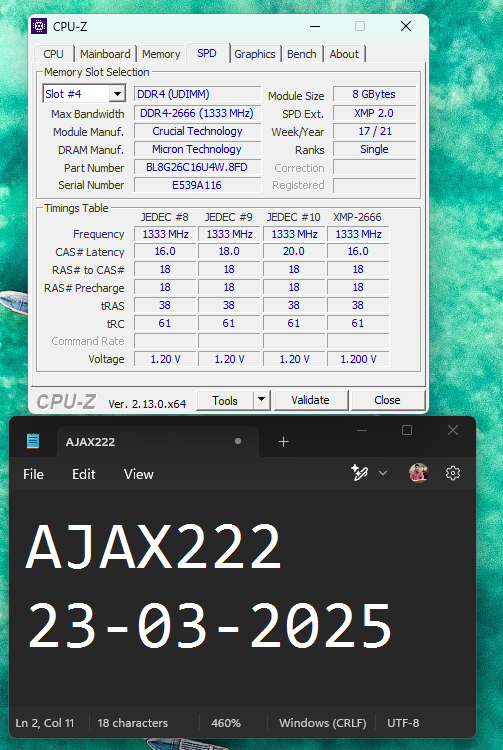This screenshot has height=750, width=503.
Task: Switch to the Mainboard tab
Action: tap(105, 54)
